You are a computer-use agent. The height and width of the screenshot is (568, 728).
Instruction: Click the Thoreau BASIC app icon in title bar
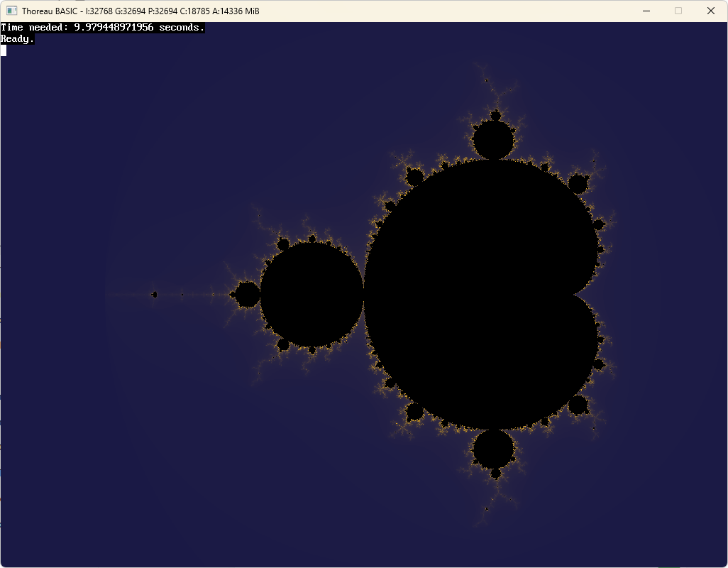pos(11,11)
